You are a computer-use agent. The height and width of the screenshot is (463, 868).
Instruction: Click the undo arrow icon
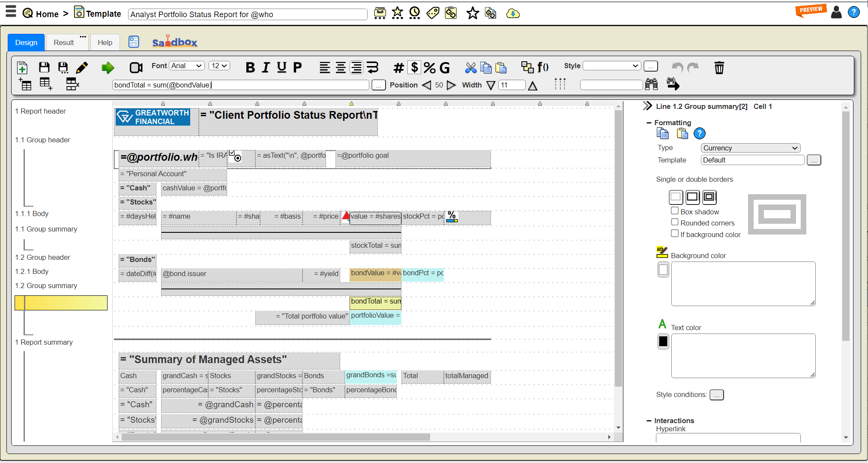677,67
